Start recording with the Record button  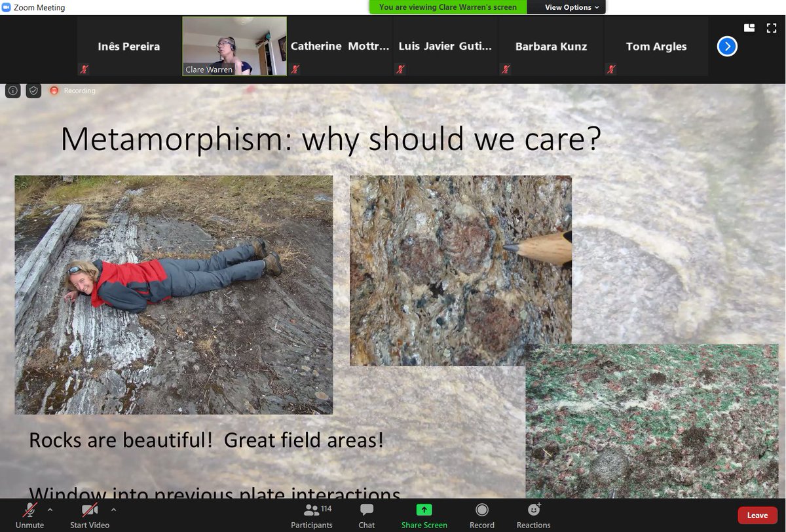pyautogui.click(x=482, y=514)
